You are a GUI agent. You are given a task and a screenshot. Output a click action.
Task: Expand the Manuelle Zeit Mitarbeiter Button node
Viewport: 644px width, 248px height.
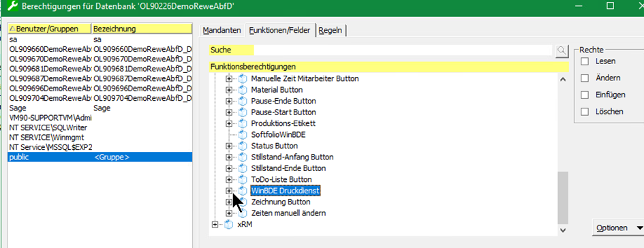click(229, 78)
